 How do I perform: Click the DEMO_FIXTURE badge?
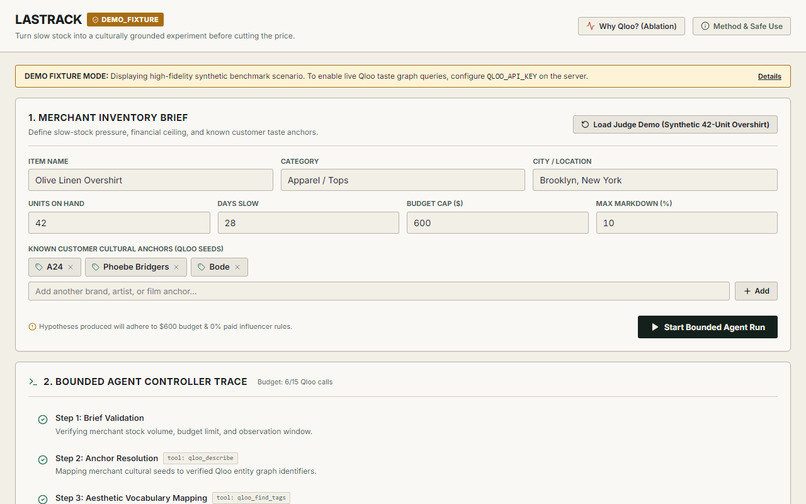point(125,20)
